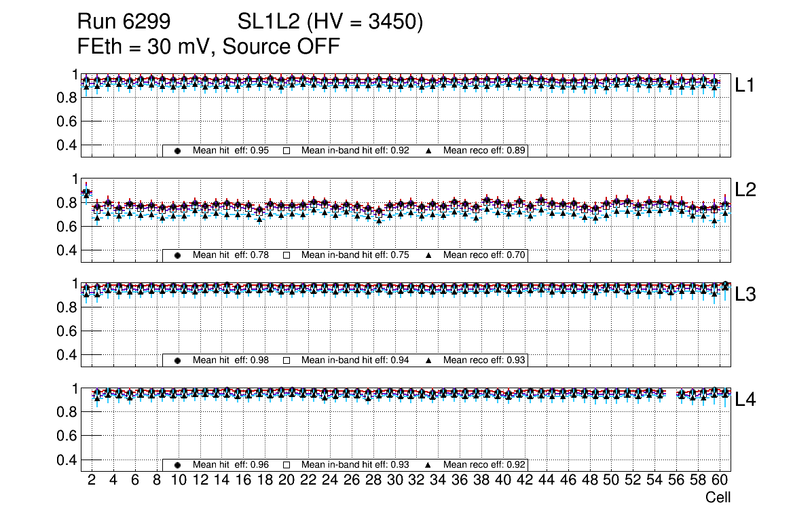This screenshot has width=812, height=524.
Task: Click 'Mean reco eff: 0.70' in L2 legend
Action: point(485,255)
